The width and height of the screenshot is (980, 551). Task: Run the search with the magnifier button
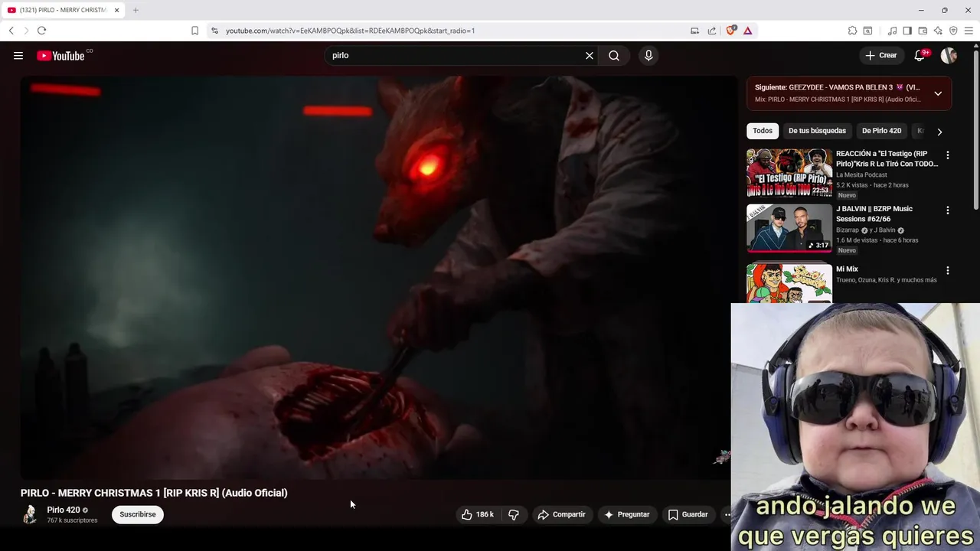[614, 55]
